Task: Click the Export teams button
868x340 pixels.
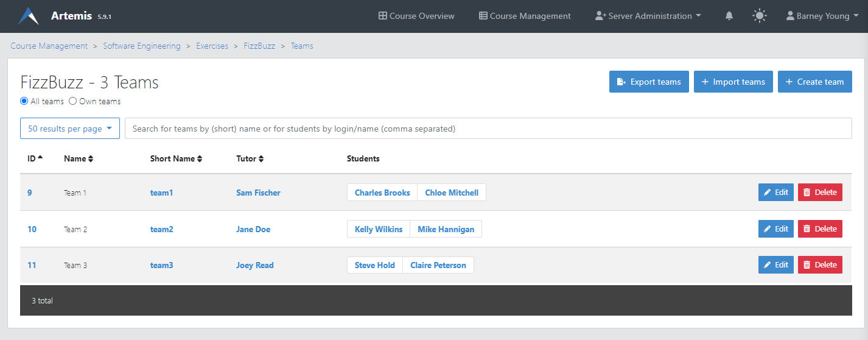Action: coord(649,82)
